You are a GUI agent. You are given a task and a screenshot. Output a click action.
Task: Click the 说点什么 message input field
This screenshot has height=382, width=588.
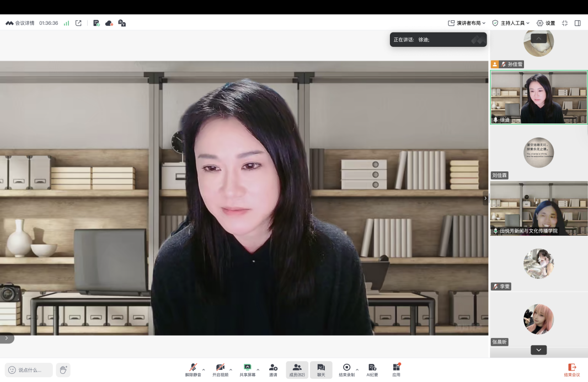(x=29, y=370)
